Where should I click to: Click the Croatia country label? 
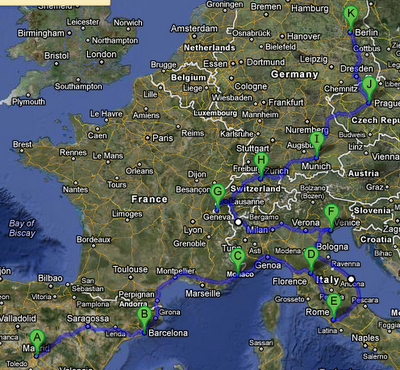376,239
